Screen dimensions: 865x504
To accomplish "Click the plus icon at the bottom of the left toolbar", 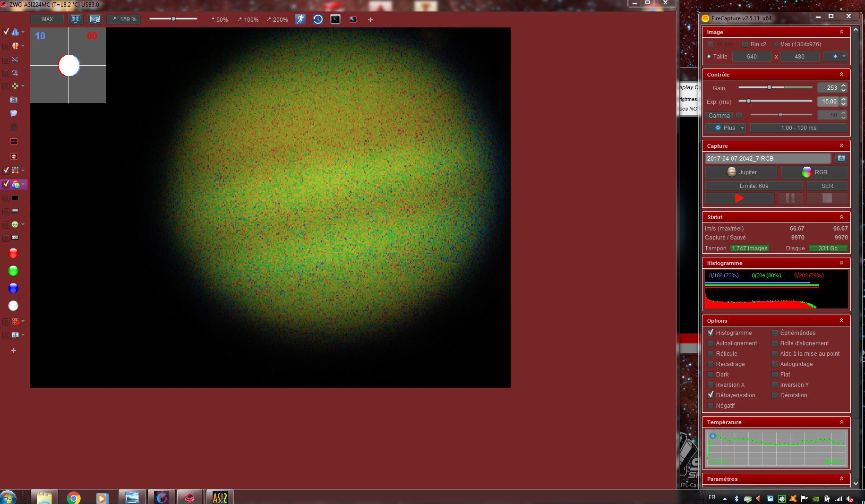I will point(14,350).
